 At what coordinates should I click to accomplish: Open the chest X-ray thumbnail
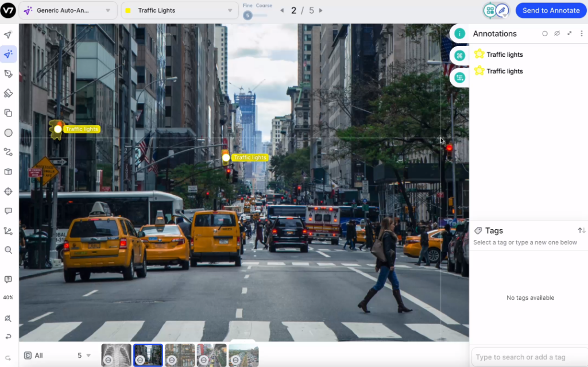(x=116, y=355)
